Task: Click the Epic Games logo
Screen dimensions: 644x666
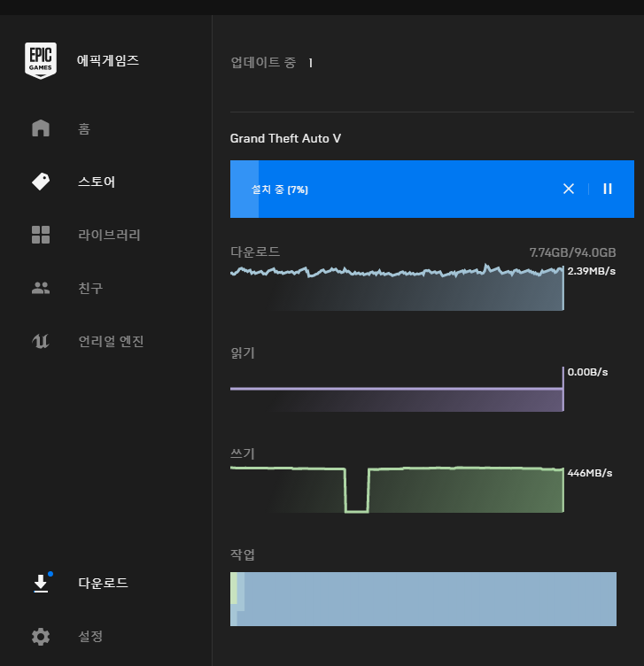Action: tap(41, 60)
